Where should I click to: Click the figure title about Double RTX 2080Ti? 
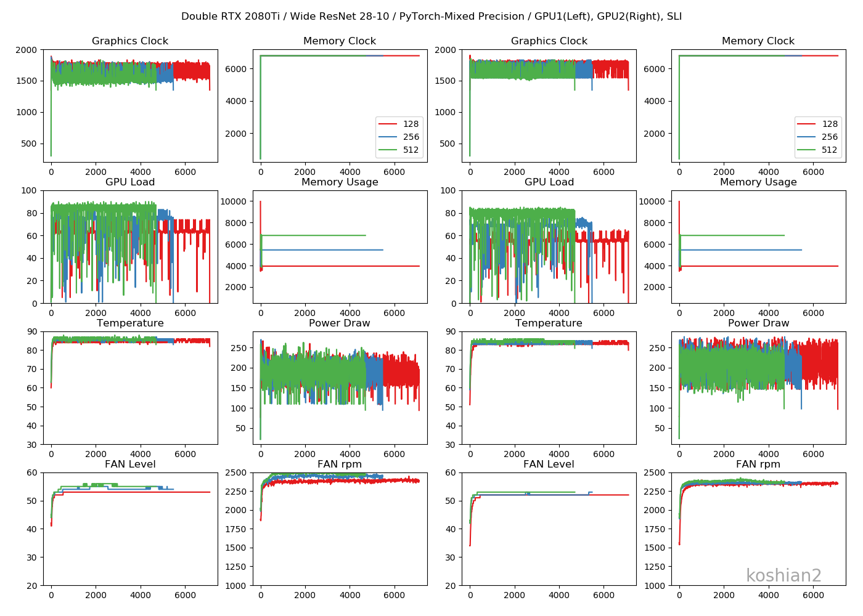(x=431, y=17)
